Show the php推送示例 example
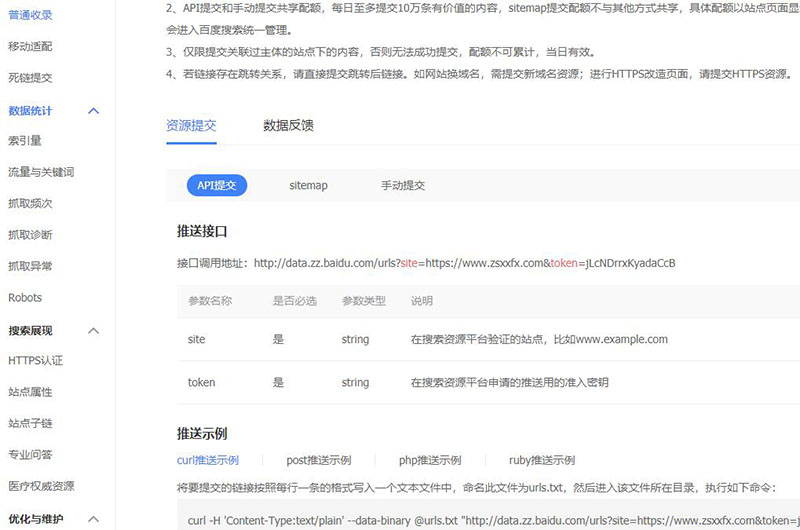This screenshot has height=530, width=800. coord(430,460)
